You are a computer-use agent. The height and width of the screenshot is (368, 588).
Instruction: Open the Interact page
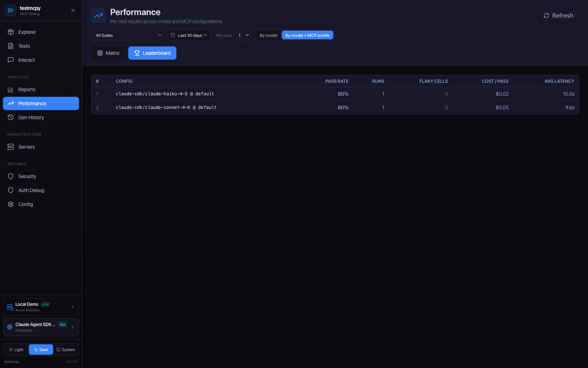pyautogui.click(x=41, y=60)
